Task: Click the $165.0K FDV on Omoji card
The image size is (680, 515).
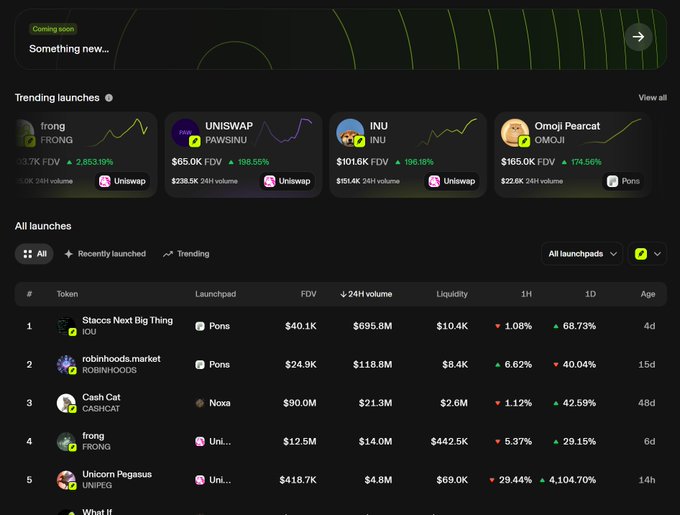Action: coord(528,162)
